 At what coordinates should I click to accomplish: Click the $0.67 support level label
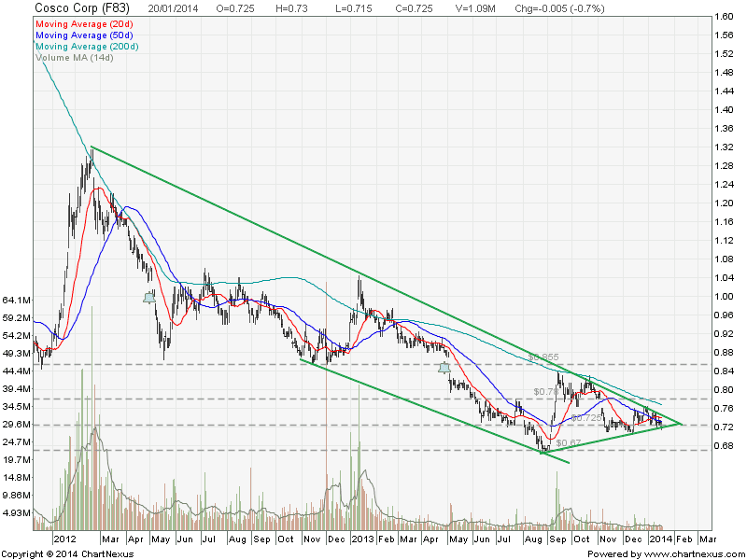click(x=569, y=442)
